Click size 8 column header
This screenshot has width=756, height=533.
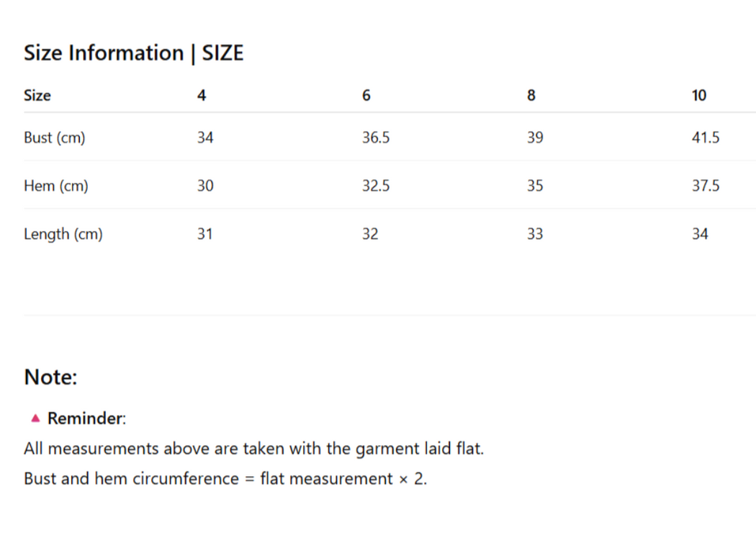point(531,95)
